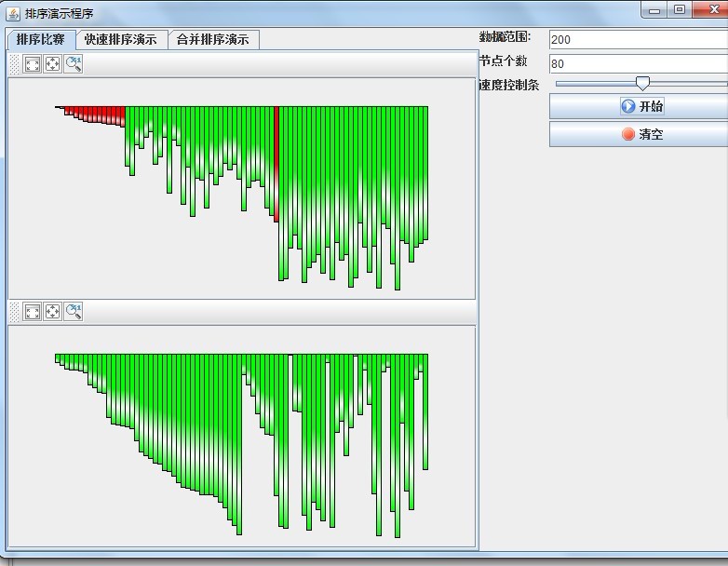
Task: Start sorting with the 开始 button
Action: point(639,106)
